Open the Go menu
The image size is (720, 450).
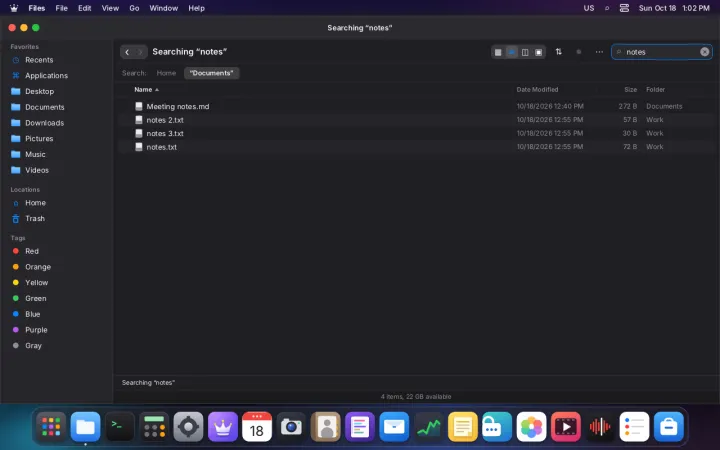point(134,8)
